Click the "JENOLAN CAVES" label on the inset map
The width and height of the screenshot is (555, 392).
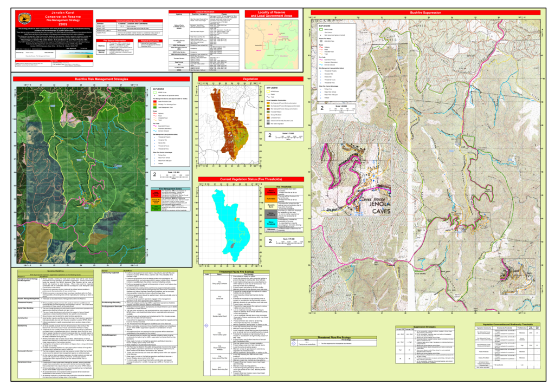coord(380,207)
